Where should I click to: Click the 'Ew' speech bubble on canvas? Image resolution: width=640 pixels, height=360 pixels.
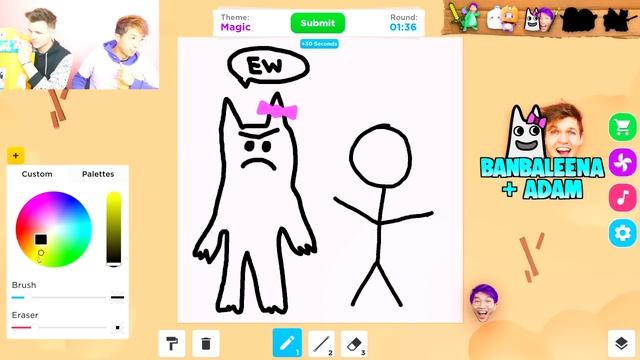pos(267,67)
